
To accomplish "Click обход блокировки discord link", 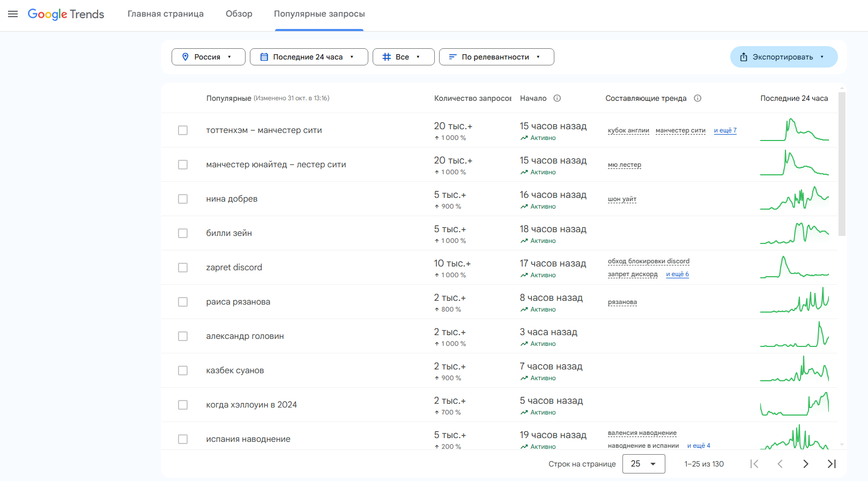I will click(x=649, y=261).
